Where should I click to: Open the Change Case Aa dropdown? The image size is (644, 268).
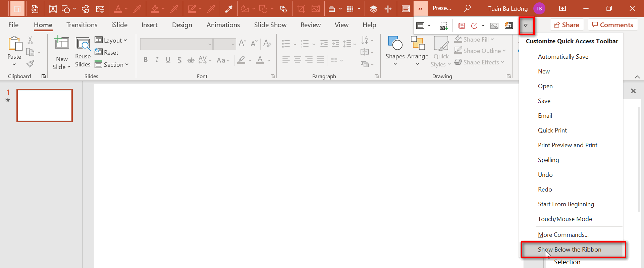coord(223,60)
